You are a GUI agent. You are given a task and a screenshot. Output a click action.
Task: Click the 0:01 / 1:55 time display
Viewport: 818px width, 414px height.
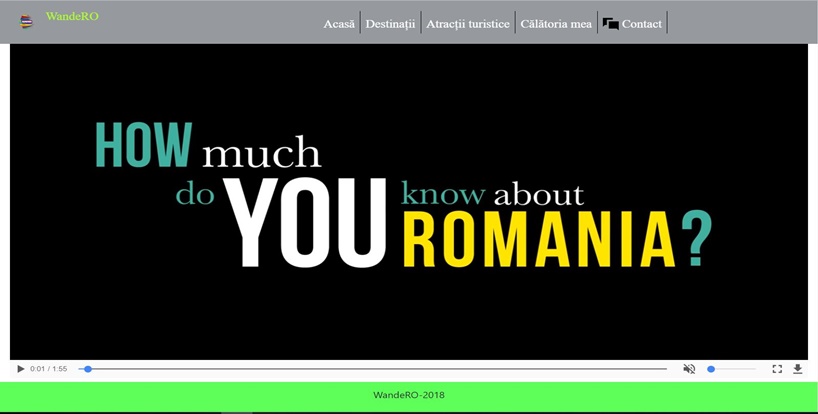coord(49,369)
